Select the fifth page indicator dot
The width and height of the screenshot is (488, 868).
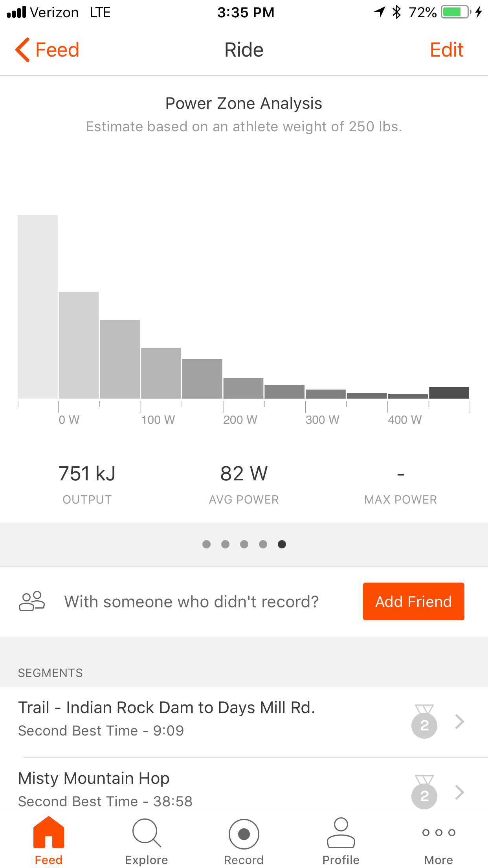282,544
